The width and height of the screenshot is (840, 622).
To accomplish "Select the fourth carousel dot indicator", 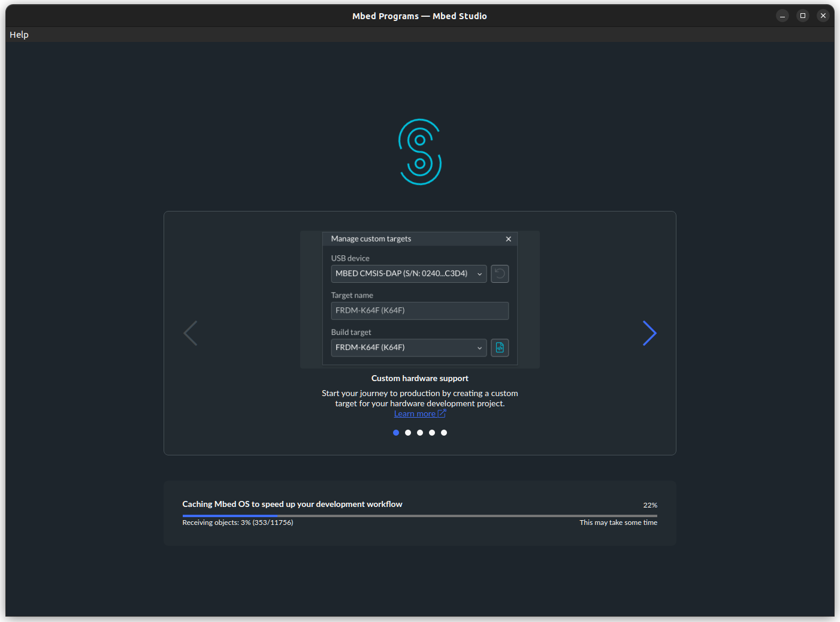I will (432, 433).
